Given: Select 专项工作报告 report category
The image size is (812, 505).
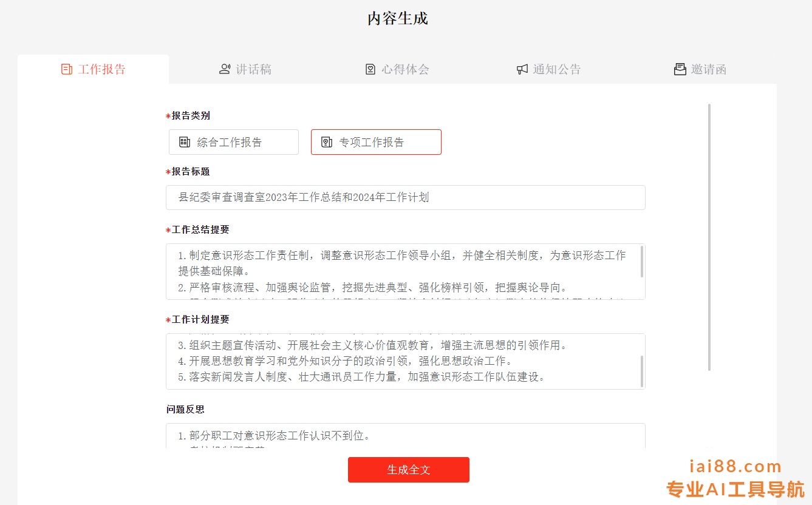Looking at the screenshot, I should [x=376, y=142].
